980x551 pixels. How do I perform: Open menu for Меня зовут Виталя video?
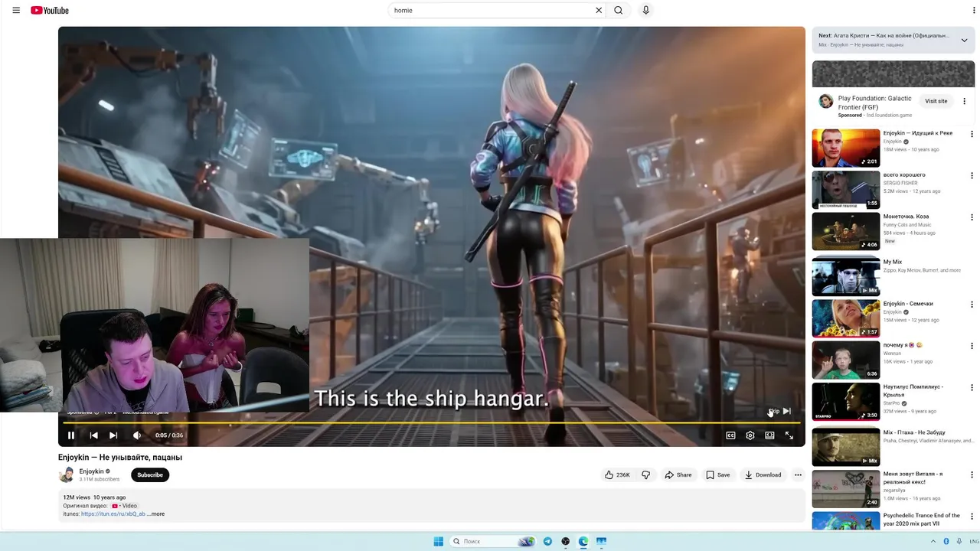click(972, 474)
